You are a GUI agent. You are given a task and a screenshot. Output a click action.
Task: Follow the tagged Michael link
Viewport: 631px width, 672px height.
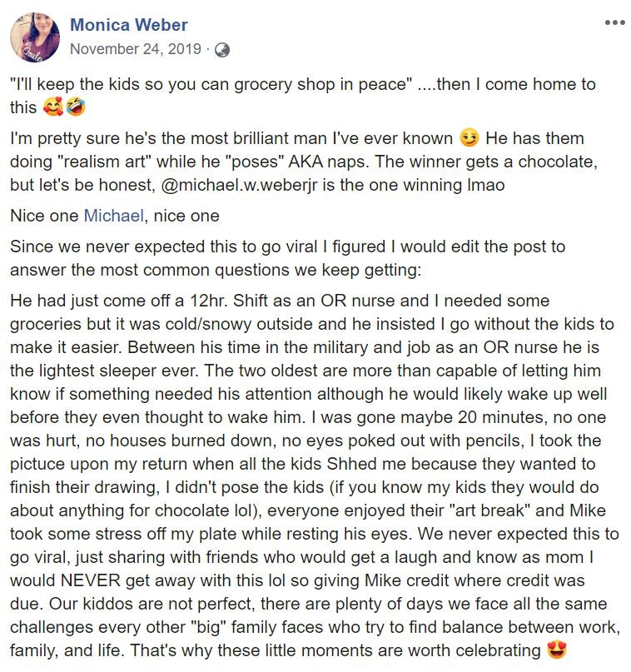point(113,216)
